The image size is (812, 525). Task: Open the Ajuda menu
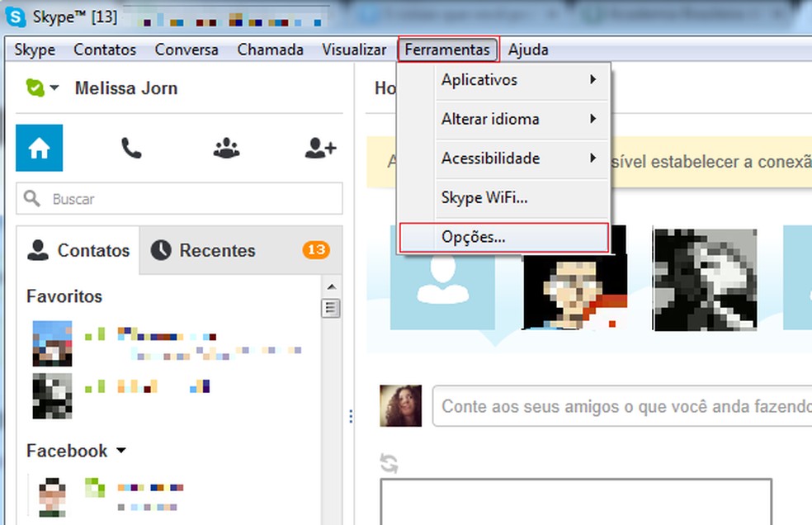528,50
